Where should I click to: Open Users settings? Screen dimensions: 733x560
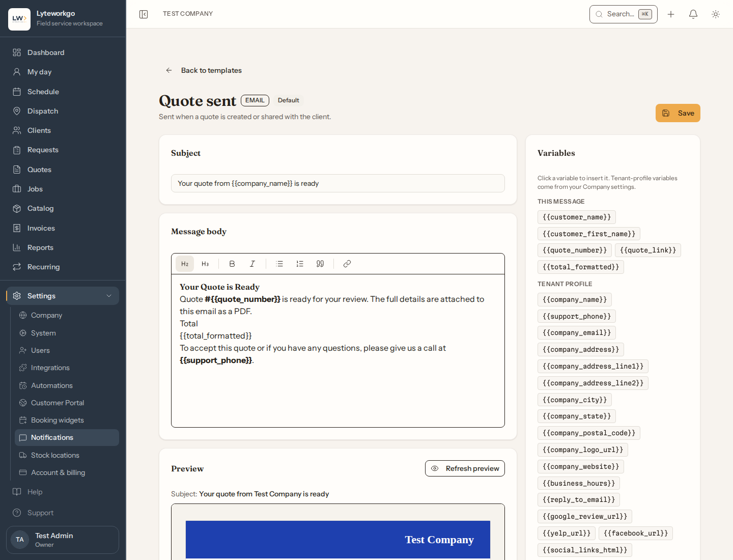[67, 350]
